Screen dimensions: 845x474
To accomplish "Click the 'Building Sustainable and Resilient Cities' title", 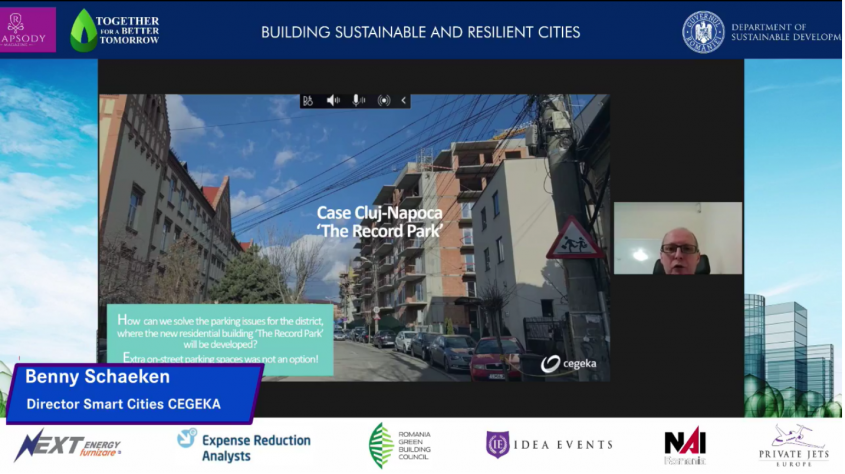I will tap(420, 32).
